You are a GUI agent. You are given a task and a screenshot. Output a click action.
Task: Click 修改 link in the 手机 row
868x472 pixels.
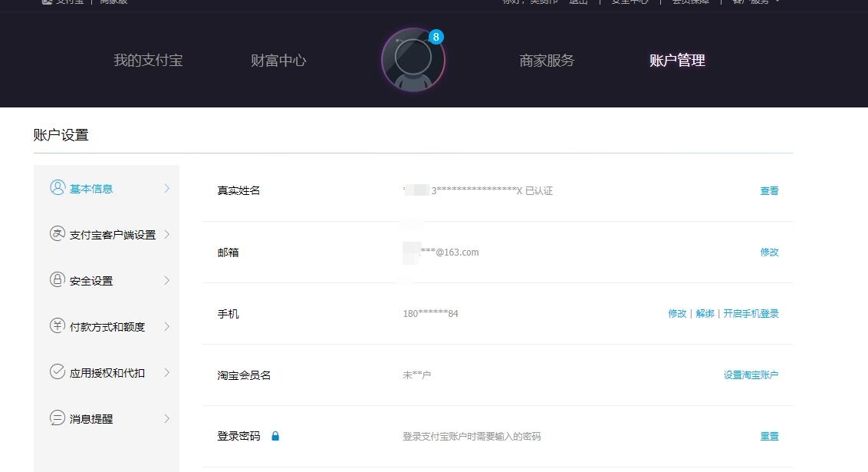pyautogui.click(x=677, y=314)
